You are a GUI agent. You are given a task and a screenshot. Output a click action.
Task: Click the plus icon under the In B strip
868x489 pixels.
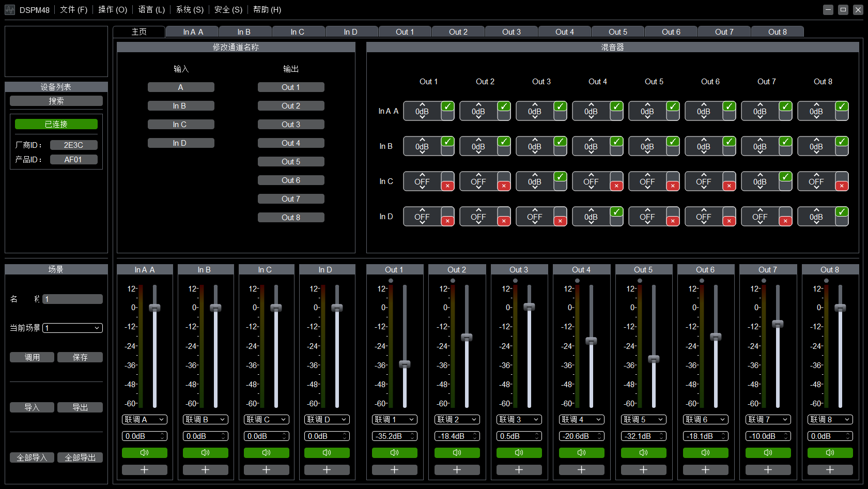click(x=205, y=470)
